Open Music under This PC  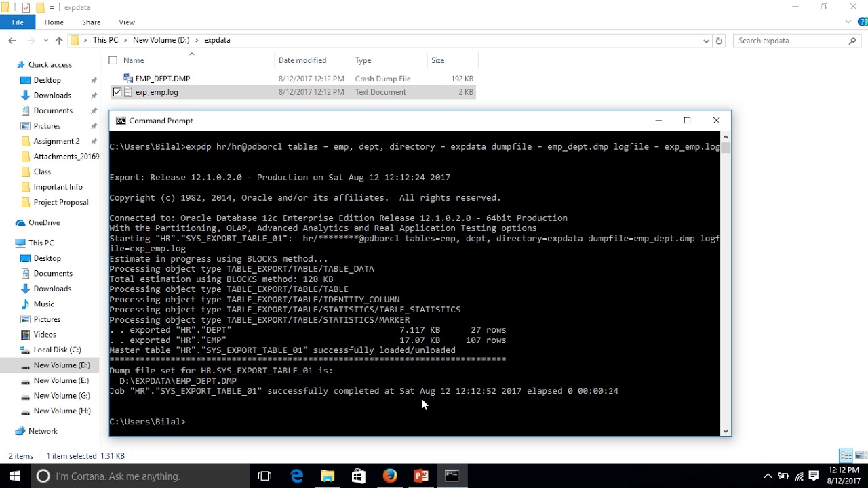click(43, 304)
